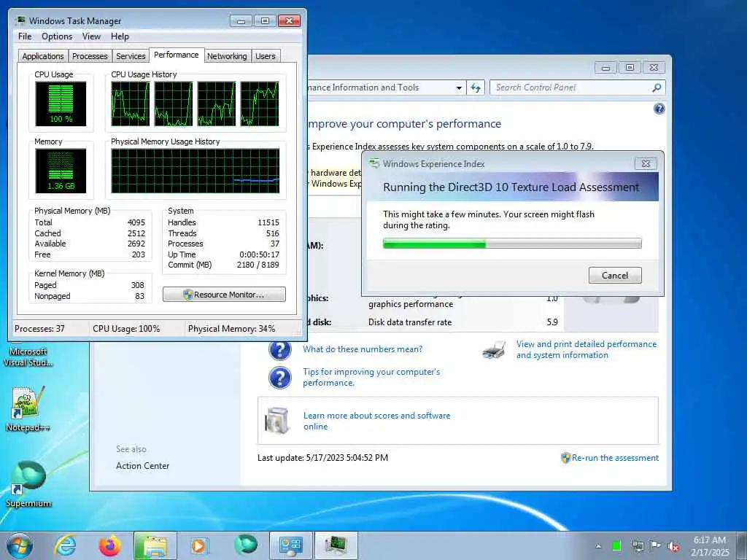
Task: Open the Action Center flag icon
Action: click(656, 545)
